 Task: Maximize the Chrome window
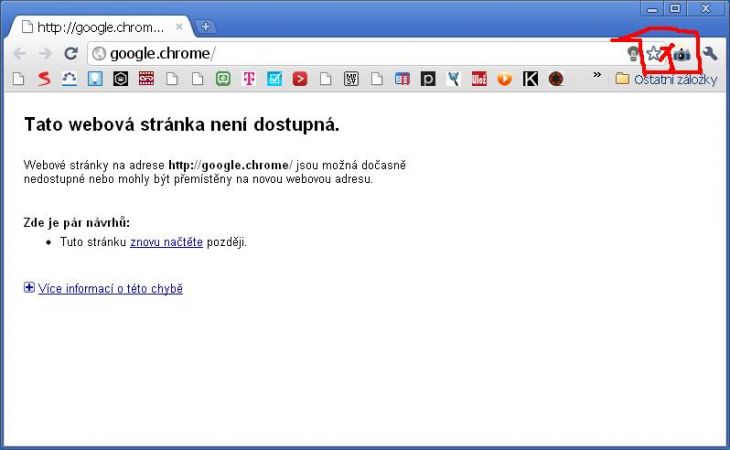(x=676, y=8)
